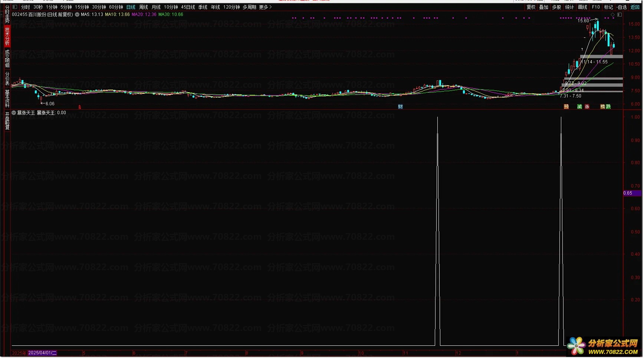
Task: Click the 叠加 overlay button
Action: pyautogui.click(x=544, y=7)
